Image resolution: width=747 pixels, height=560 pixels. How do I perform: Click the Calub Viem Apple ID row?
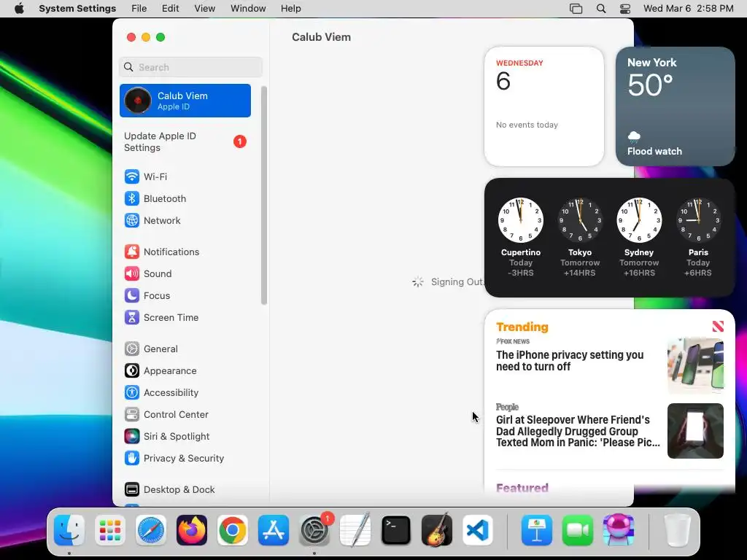point(185,101)
